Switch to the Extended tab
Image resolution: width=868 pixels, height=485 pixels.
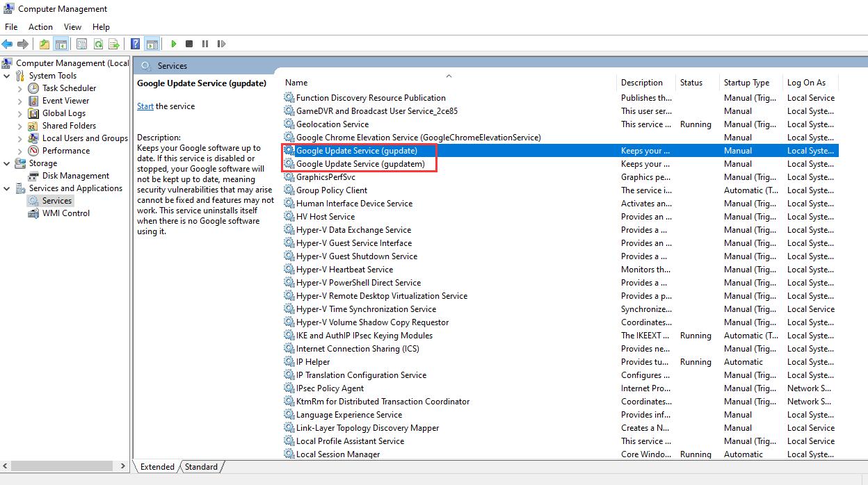tap(157, 467)
